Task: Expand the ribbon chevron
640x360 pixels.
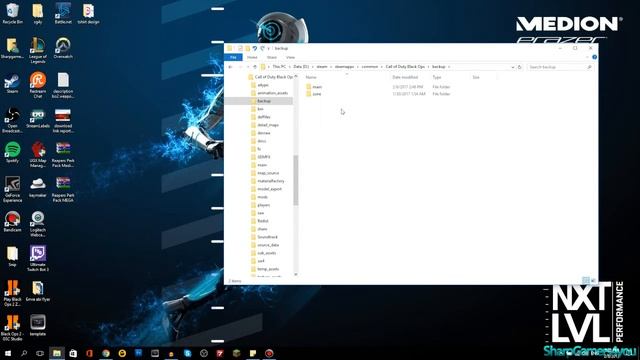Action: 587,57
